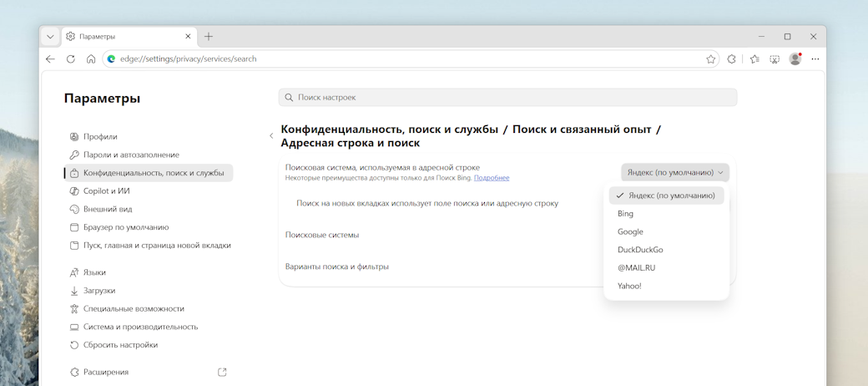Viewport: 868px width, 386px height.
Task: Go back using chevron beside breadcrumb heading
Action: (271, 135)
